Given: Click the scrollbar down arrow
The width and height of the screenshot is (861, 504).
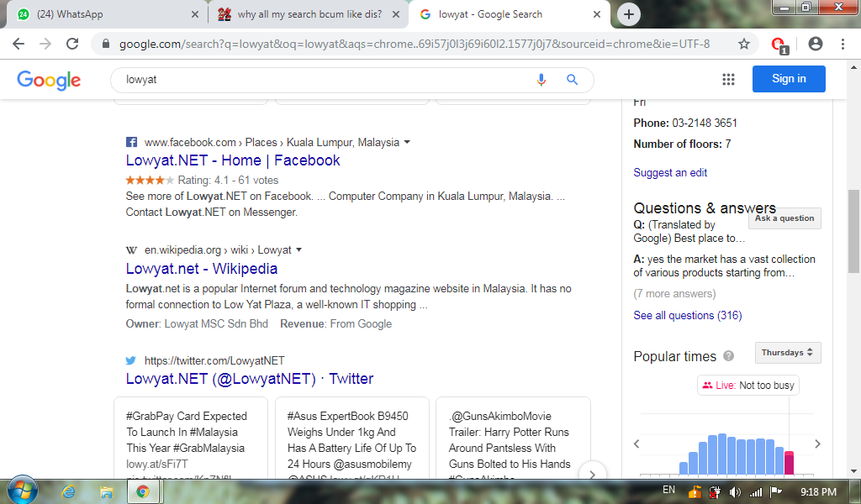Looking at the screenshot, I should pos(853,471).
